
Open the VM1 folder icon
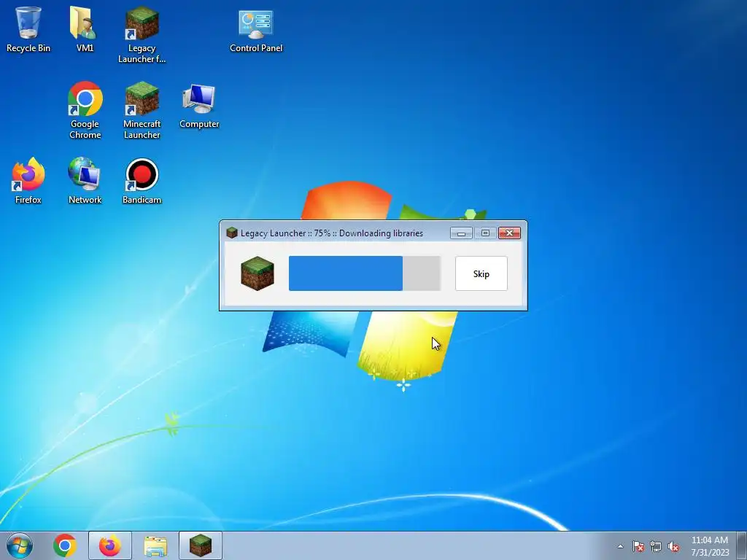click(x=85, y=29)
